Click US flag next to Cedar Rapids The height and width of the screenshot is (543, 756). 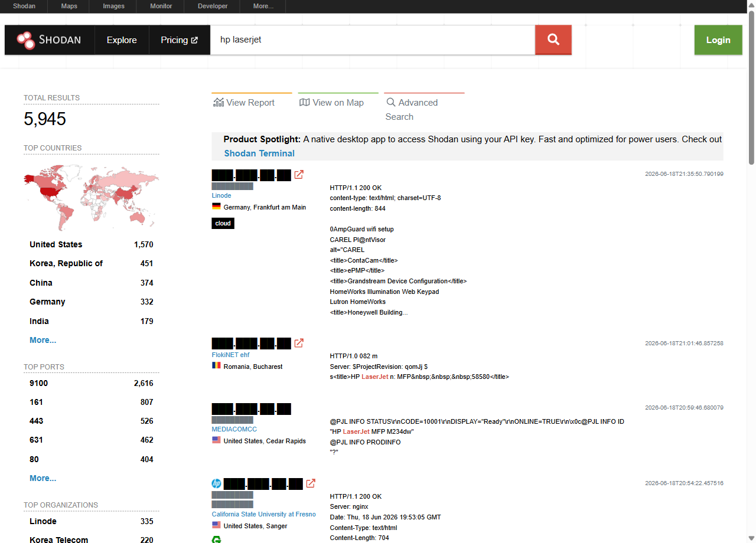[216, 440]
